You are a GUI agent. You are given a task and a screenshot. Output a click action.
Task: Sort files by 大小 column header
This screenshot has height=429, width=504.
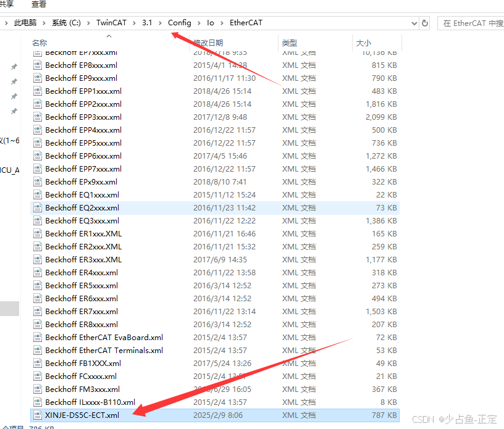click(364, 43)
